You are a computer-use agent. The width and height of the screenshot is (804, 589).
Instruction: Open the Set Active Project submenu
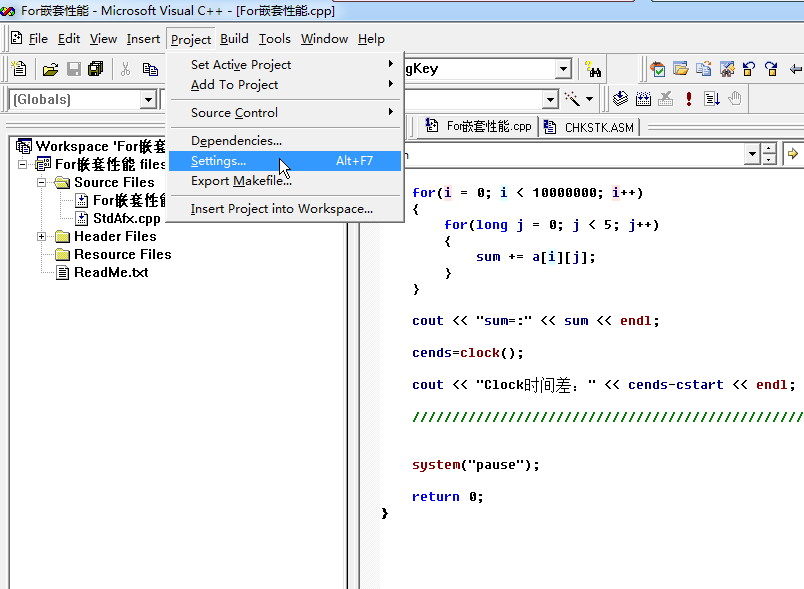pos(241,65)
